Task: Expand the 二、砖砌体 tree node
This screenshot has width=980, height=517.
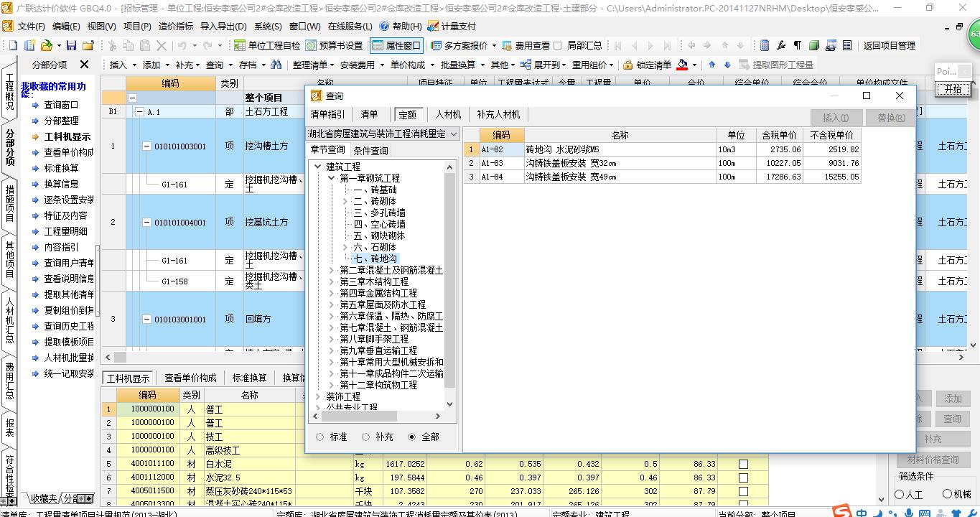Action: (x=345, y=201)
